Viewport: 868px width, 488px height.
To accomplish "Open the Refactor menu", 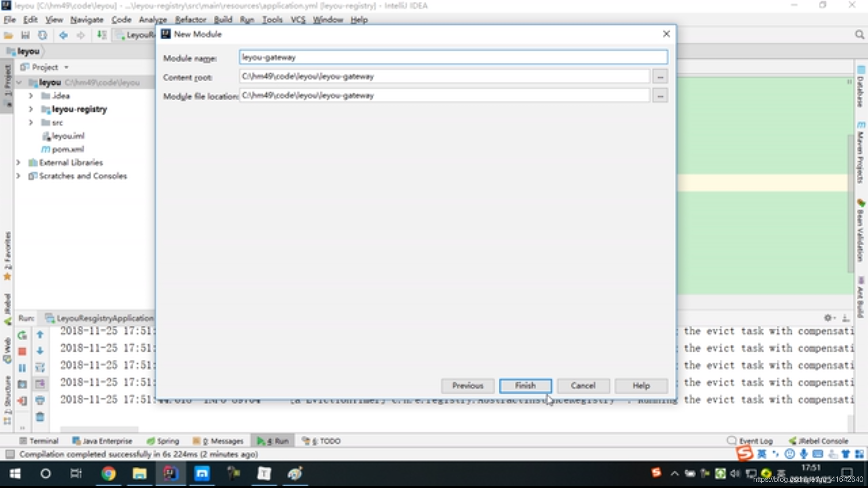I will pyautogui.click(x=190, y=19).
